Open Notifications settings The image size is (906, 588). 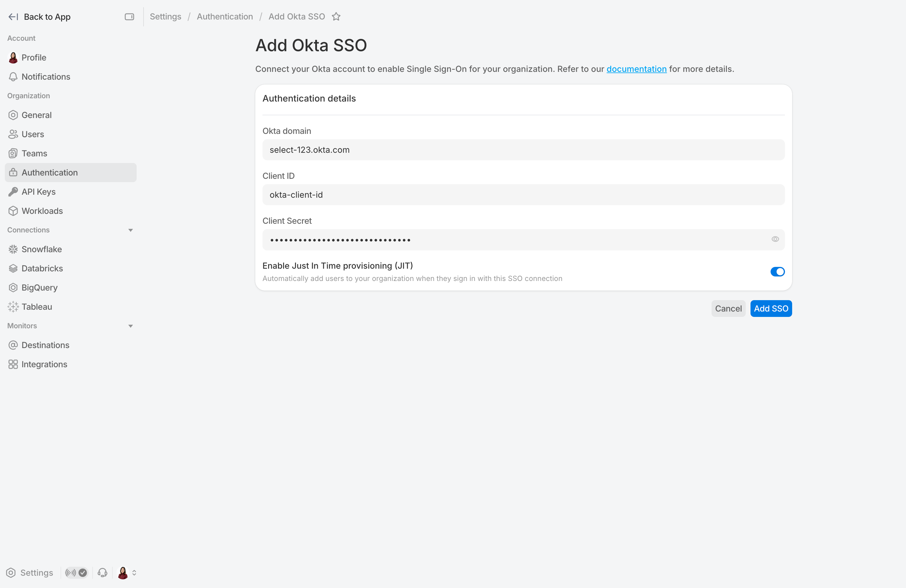(x=71, y=77)
